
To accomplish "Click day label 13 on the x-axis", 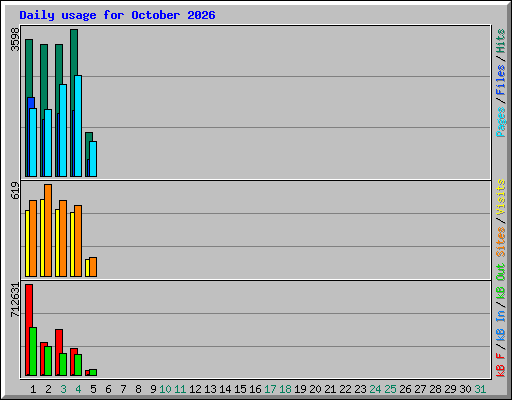I will (210, 389).
